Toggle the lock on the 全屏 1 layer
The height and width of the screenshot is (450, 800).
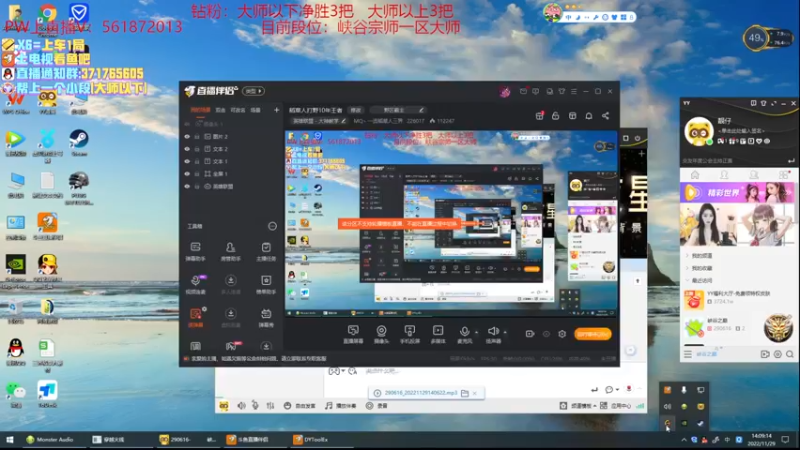click(197, 173)
